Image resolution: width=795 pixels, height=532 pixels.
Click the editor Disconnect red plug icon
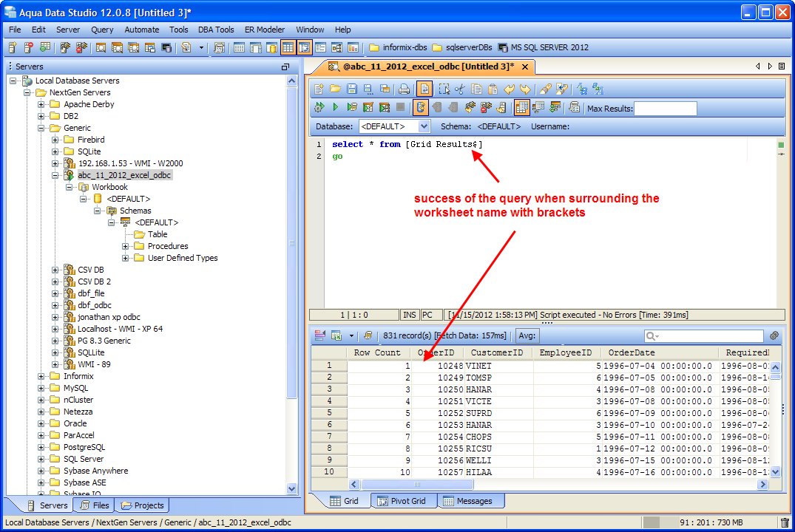pyautogui.click(x=486, y=107)
